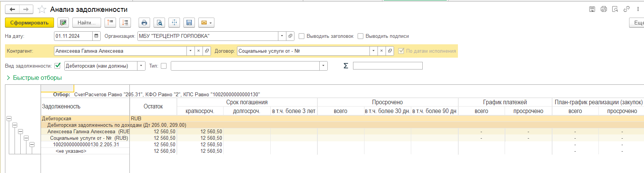Expand all groups toolbar icon
This screenshot has height=173, width=644.
pos(125,23)
